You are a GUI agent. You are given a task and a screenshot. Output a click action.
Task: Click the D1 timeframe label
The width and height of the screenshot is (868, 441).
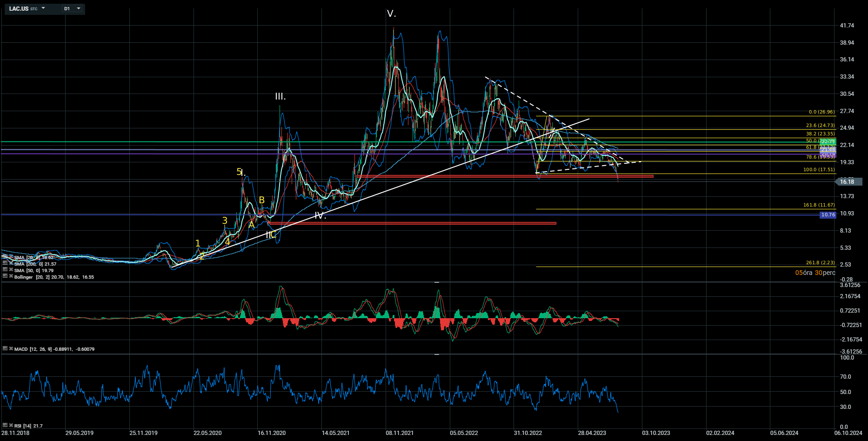point(67,8)
